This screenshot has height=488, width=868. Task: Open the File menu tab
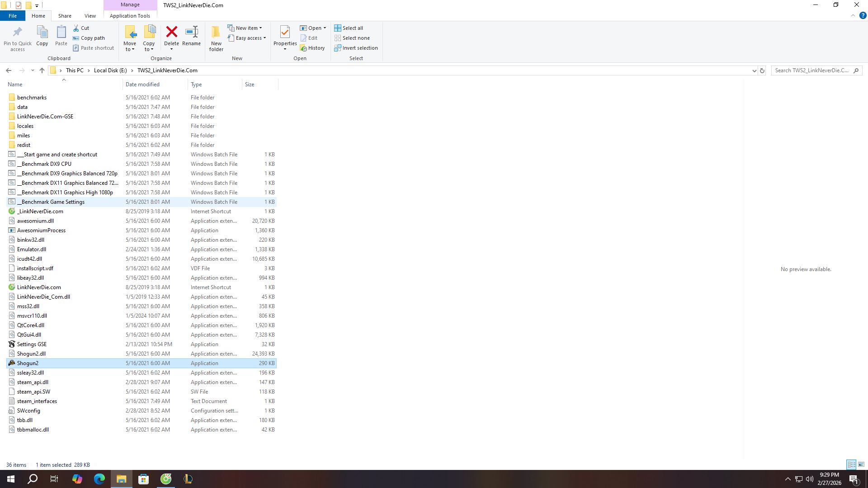(13, 16)
